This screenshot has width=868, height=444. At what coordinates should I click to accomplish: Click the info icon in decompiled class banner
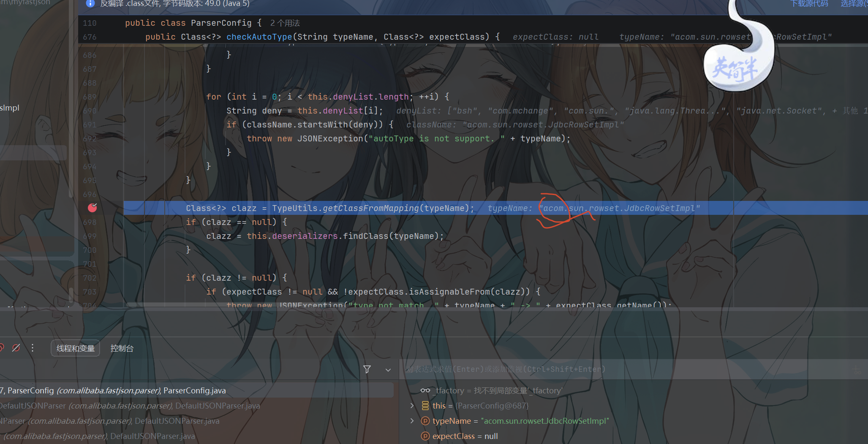(90, 3)
